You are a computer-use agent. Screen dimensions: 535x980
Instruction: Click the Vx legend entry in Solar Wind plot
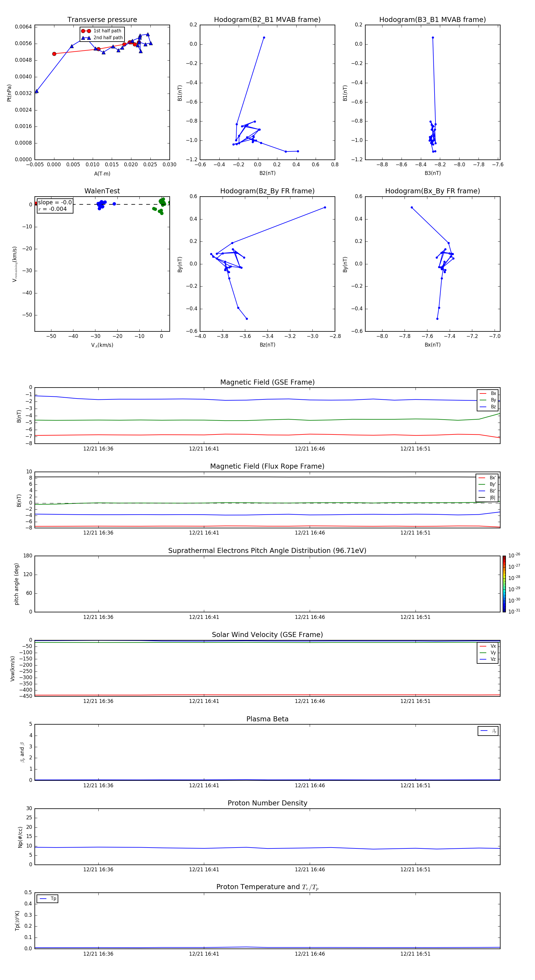[x=488, y=647]
